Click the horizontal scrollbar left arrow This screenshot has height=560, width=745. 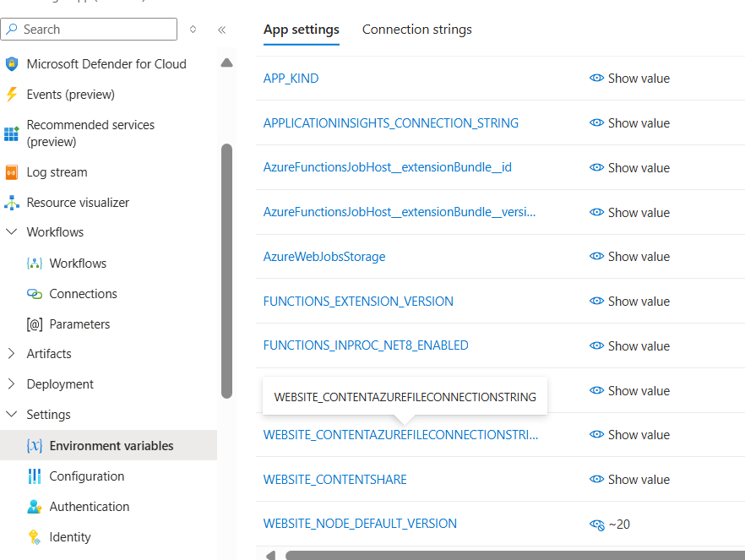[270, 555]
